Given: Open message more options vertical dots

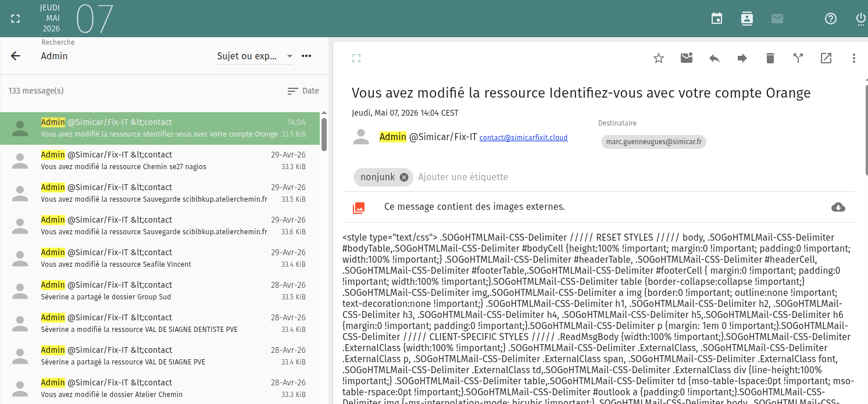Looking at the screenshot, I should [x=854, y=58].
